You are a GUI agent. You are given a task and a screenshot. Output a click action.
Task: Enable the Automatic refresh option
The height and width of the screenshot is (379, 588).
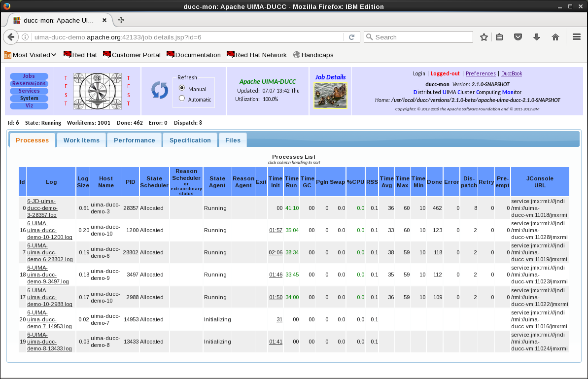tap(182, 99)
